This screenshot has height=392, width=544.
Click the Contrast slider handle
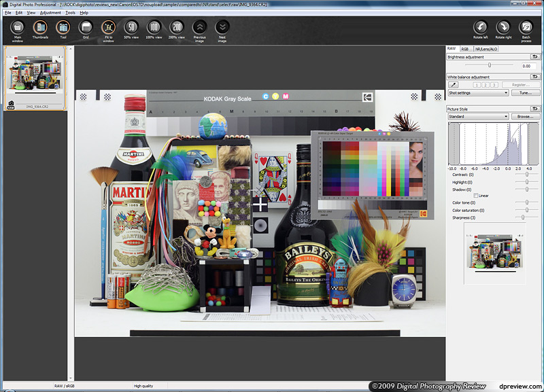coord(526,175)
